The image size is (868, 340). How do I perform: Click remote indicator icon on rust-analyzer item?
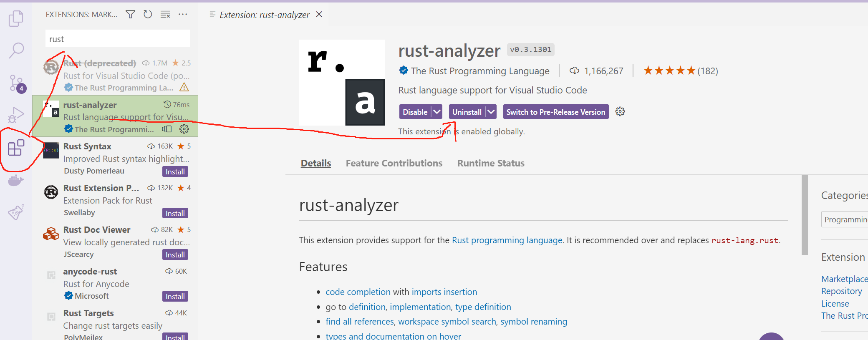pos(167,129)
